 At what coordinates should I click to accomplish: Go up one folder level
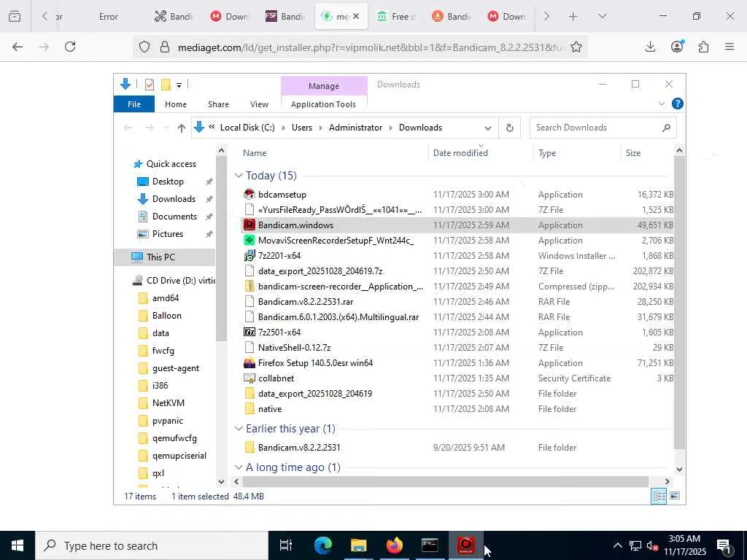pos(181,128)
